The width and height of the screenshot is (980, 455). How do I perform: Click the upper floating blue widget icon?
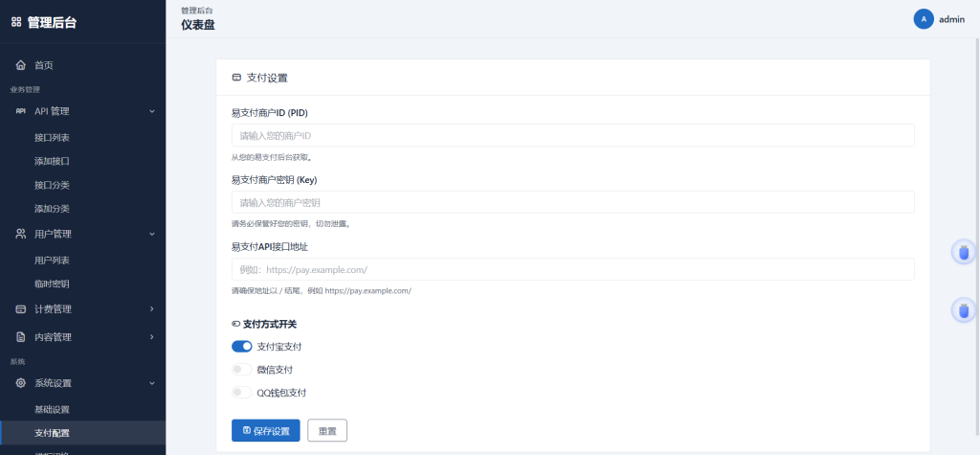coord(963,252)
